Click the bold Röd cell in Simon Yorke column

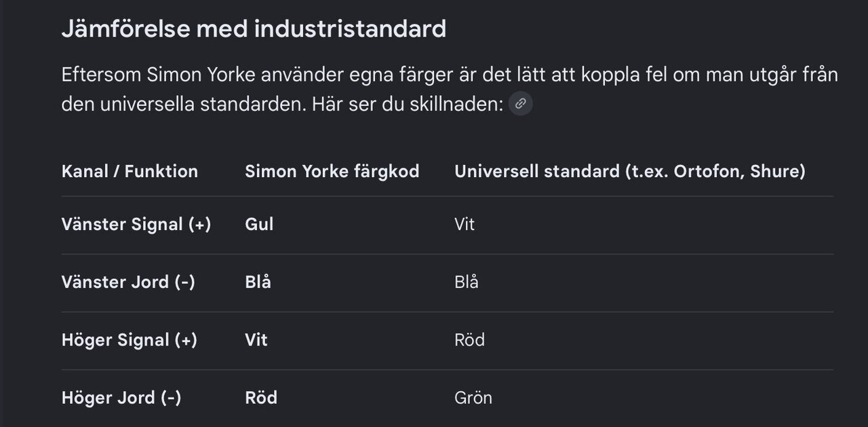click(x=261, y=397)
